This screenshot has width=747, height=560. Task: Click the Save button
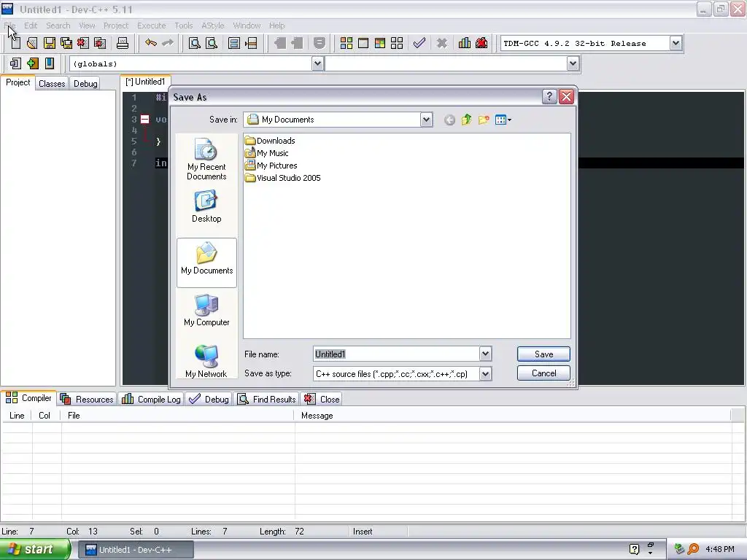543,354
